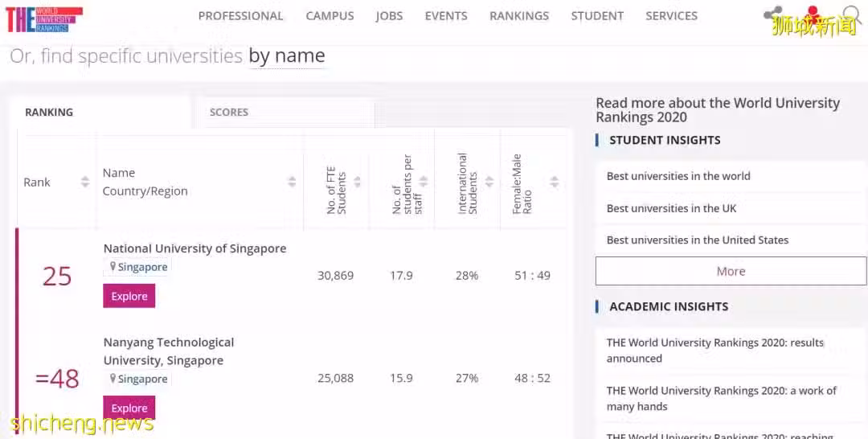Click the More button under Student Insights
Viewport: 868px width, 439px height.
(x=731, y=271)
